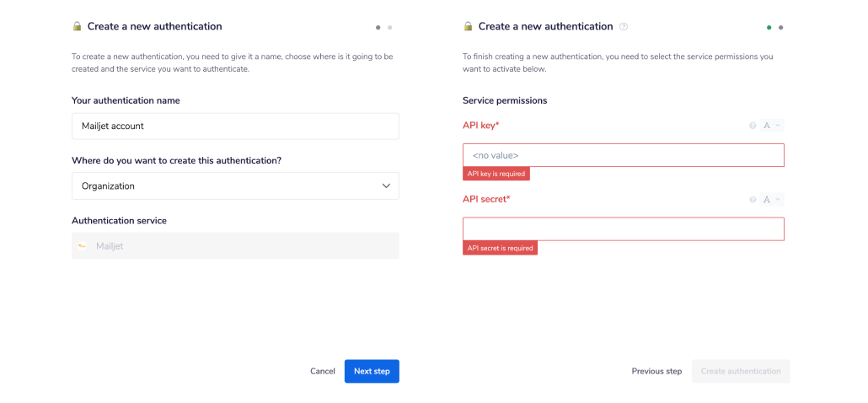The image size is (868, 403).
Task: Focus the authentication name field
Action: pyautogui.click(x=235, y=126)
